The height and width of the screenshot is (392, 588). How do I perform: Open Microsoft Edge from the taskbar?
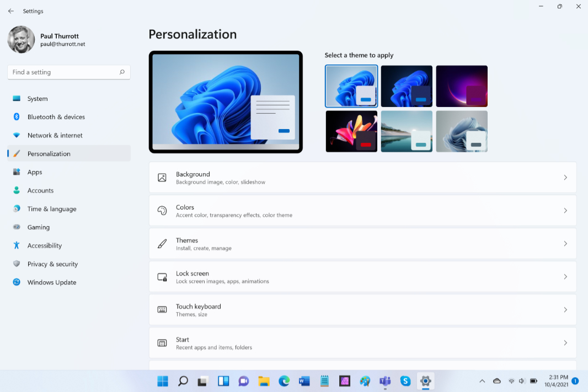284,381
